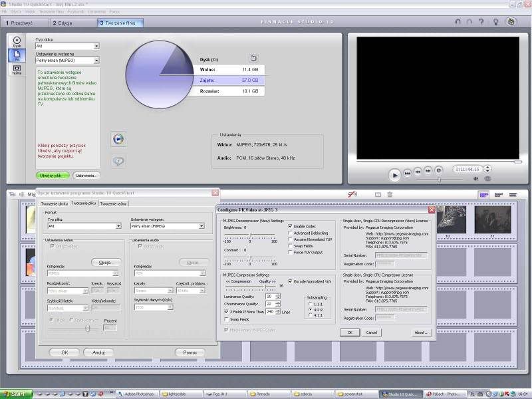Open Typ pliku dropdown in main panel
The height and width of the screenshot is (399, 532).
(96, 46)
